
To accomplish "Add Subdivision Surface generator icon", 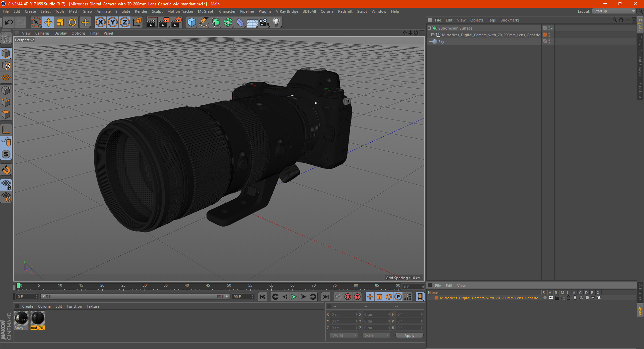I will 216,22.
